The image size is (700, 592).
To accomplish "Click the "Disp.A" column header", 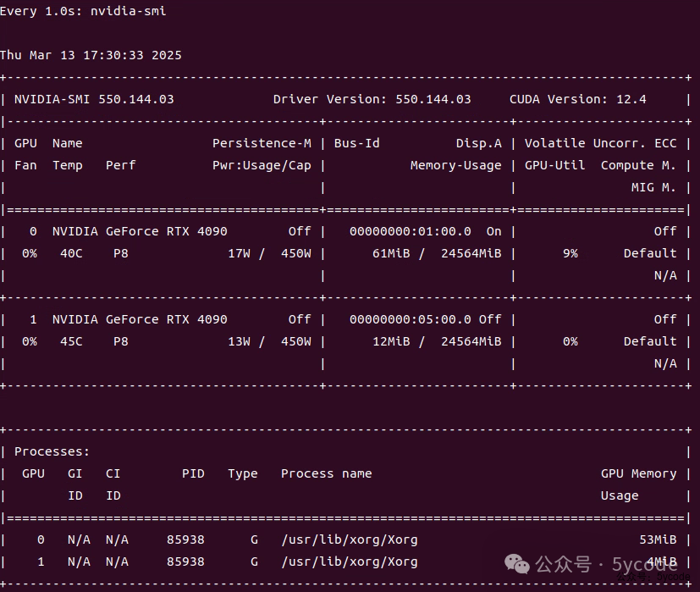I will pyautogui.click(x=478, y=143).
